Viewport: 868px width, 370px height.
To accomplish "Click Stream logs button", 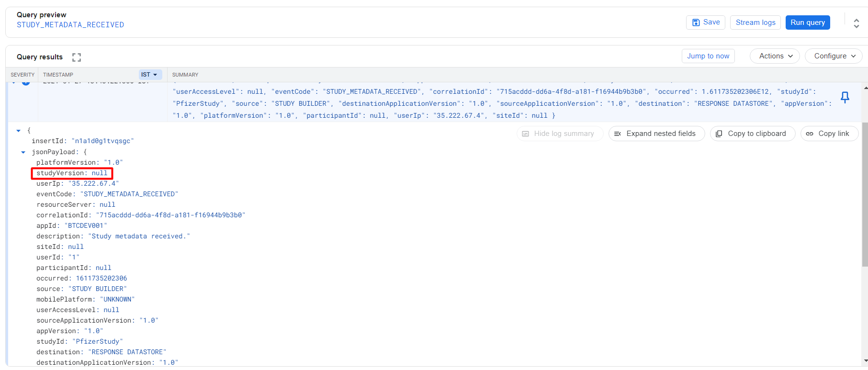I will pos(755,22).
